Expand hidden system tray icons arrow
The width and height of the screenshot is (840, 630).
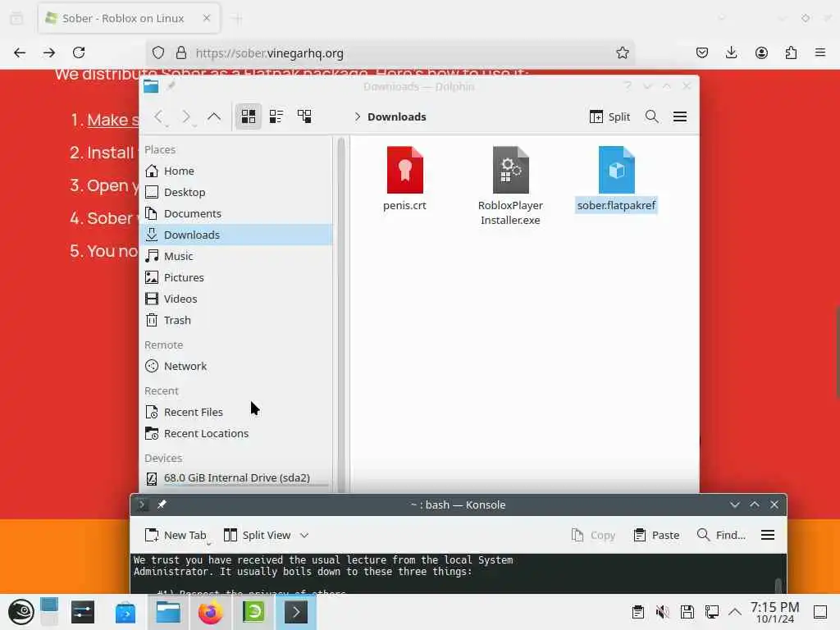734,612
